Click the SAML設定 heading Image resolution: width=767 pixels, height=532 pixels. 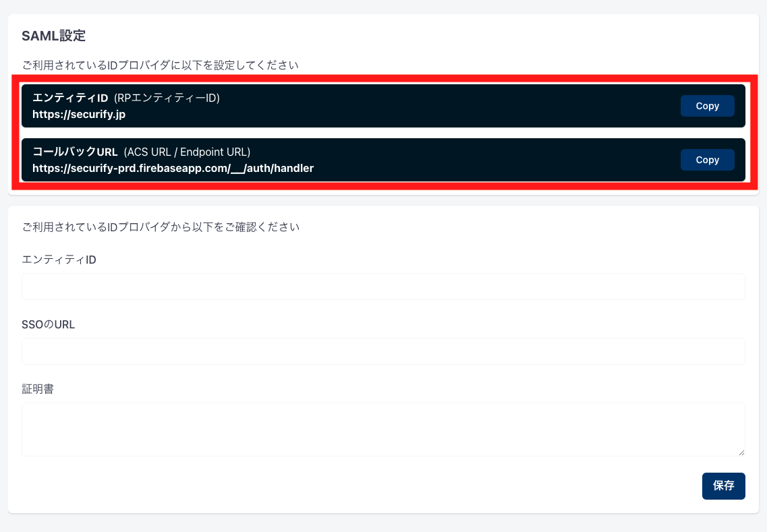point(54,36)
